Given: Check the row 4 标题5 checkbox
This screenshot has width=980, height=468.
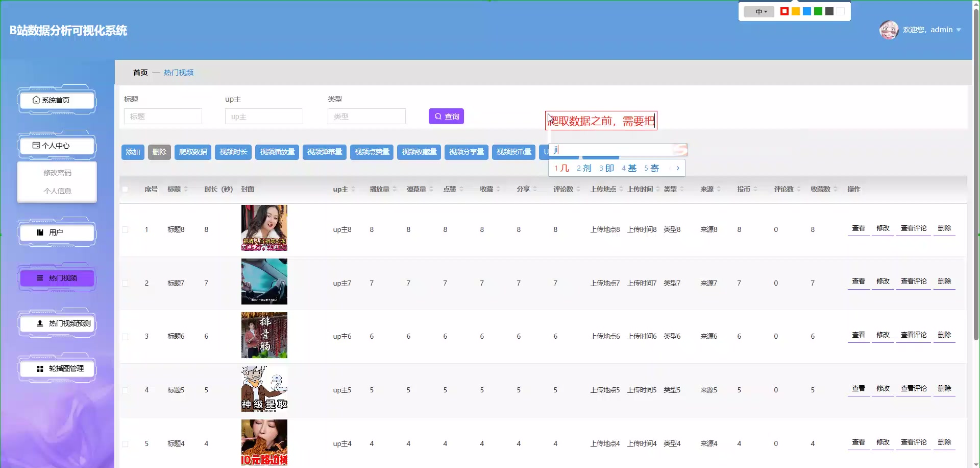Looking at the screenshot, I should coord(125,390).
